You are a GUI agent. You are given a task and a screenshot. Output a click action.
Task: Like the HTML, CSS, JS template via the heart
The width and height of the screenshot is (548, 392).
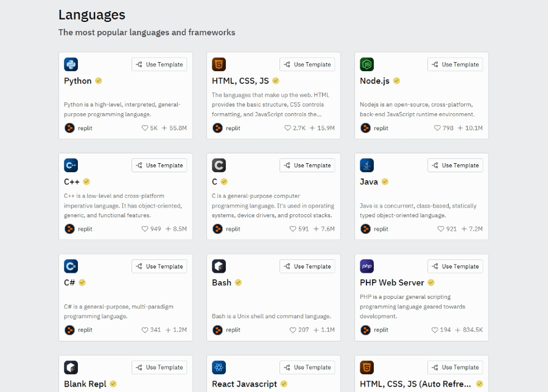pos(287,128)
